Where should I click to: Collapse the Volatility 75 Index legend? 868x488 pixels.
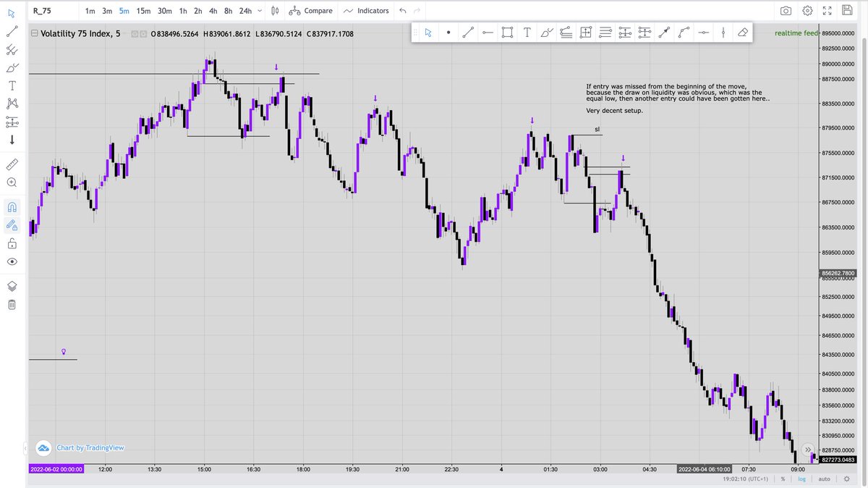click(34, 32)
